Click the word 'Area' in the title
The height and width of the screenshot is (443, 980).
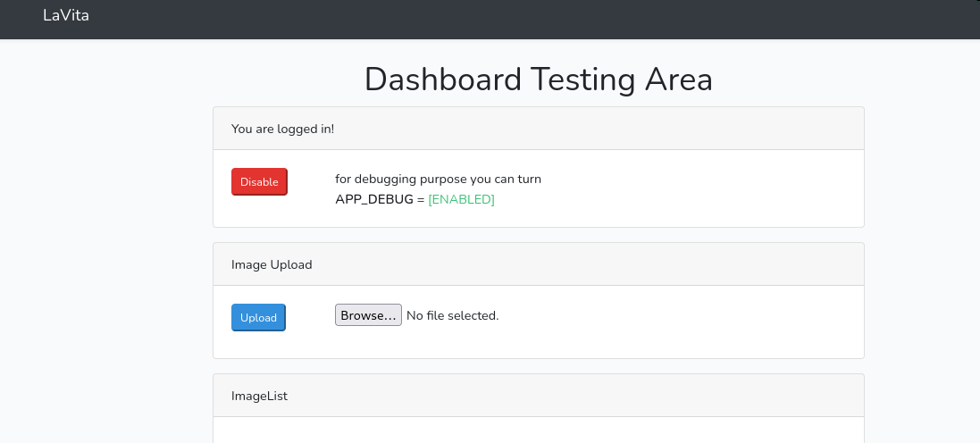tap(679, 79)
